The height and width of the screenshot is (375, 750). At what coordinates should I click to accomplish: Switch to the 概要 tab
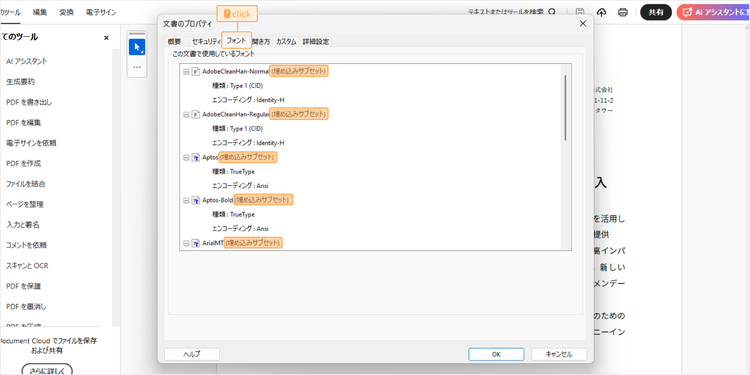coord(175,42)
